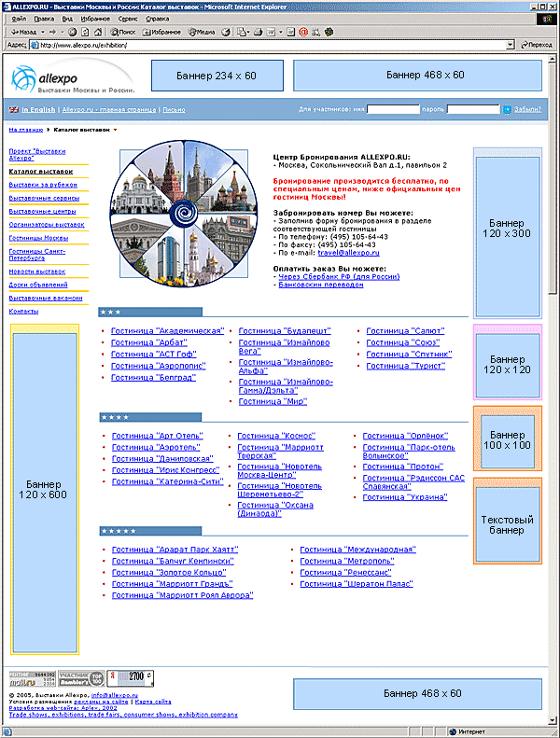The height and width of the screenshot is (738, 560).
Task: Click the Discuss toolbar icon
Action: tap(291, 32)
